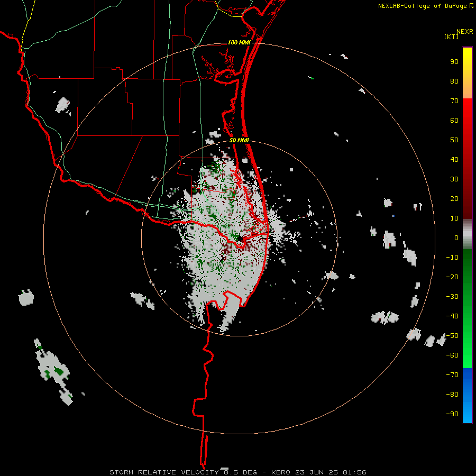This screenshot has height=476, width=476.
Task: Click the 20 knot scale value
Action: point(454,199)
